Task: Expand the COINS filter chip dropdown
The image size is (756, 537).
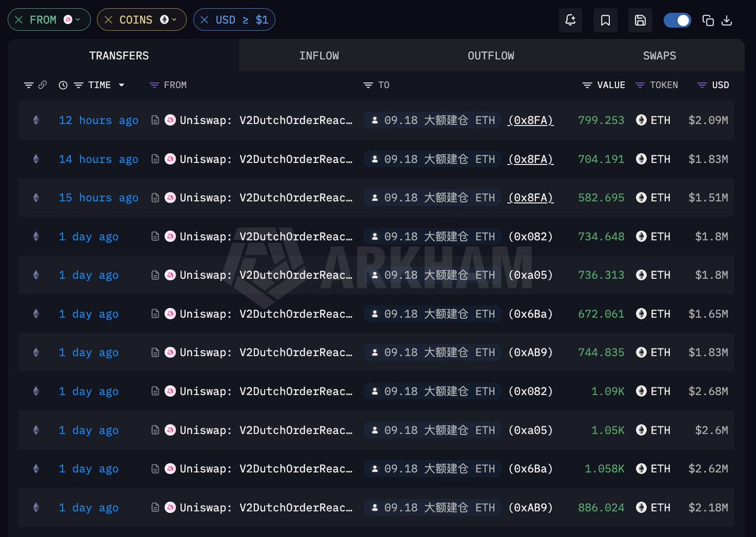Action: pyautogui.click(x=175, y=20)
